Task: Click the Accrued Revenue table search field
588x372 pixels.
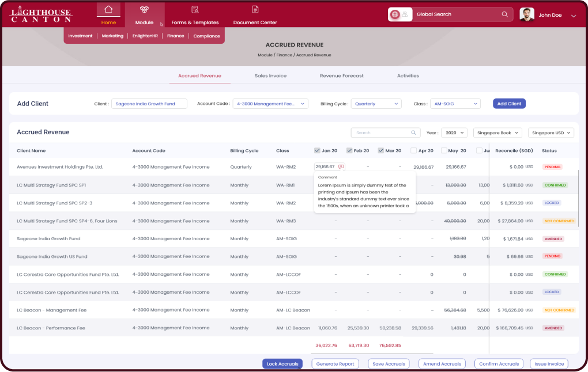Action: point(385,132)
